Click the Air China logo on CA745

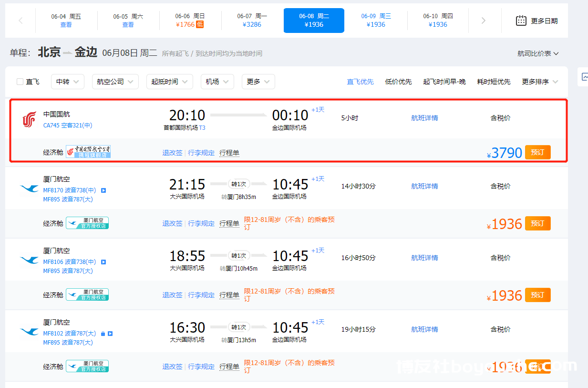[x=30, y=119]
